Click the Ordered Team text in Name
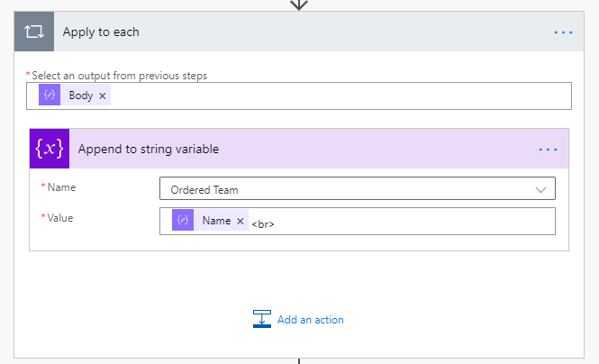The image size is (599, 364). tap(204, 189)
